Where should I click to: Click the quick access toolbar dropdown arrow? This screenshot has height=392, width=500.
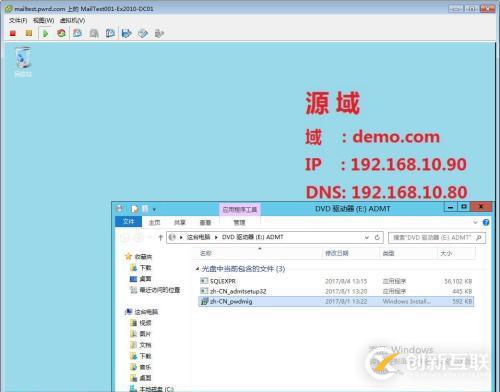point(154,209)
